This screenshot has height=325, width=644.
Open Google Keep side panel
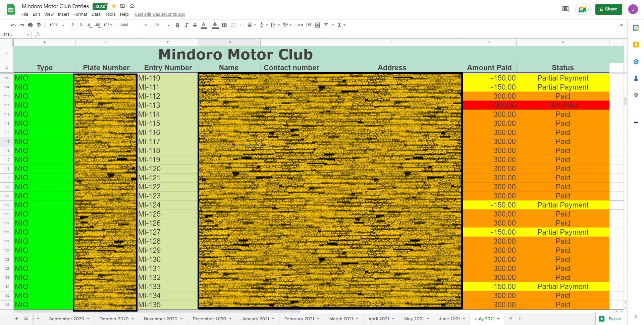(636, 45)
